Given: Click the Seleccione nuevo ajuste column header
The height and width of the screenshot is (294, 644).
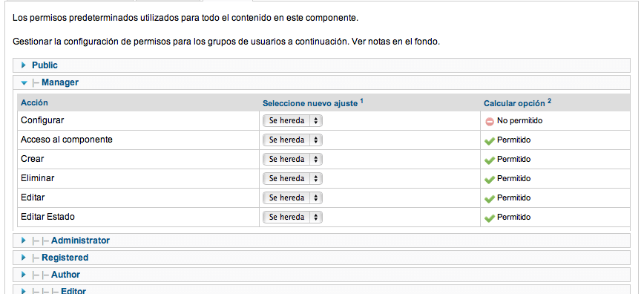Looking at the screenshot, I should pos(313,103).
